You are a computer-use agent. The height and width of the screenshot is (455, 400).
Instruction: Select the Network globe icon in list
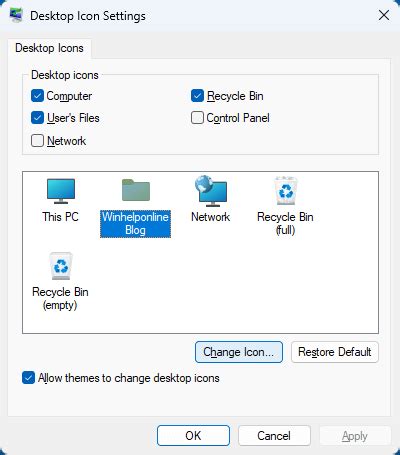click(211, 190)
